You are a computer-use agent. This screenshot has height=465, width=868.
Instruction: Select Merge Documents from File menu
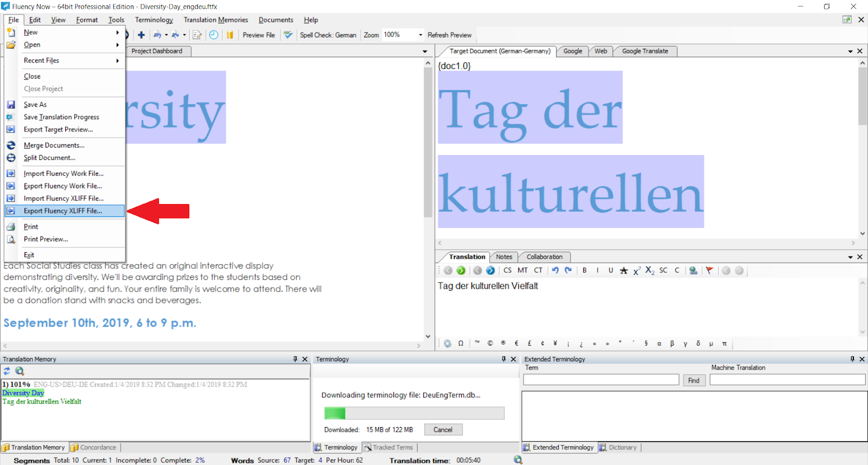[65, 145]
